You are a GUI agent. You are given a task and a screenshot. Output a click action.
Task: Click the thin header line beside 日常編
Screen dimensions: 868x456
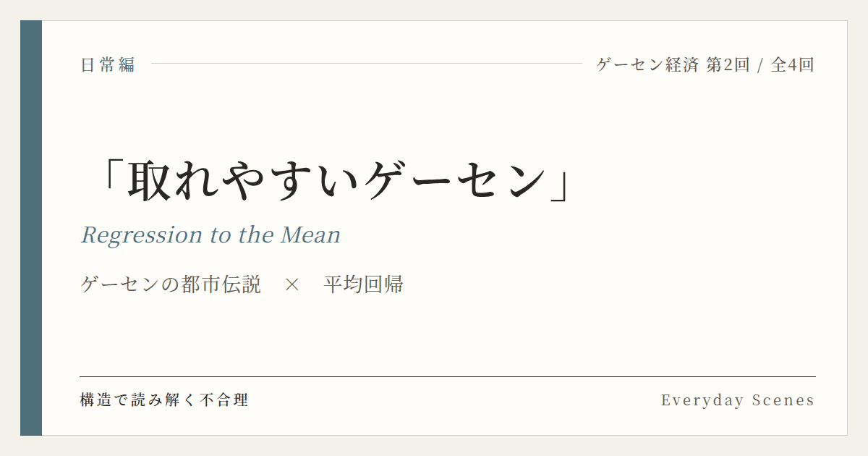tap(367, 64)
